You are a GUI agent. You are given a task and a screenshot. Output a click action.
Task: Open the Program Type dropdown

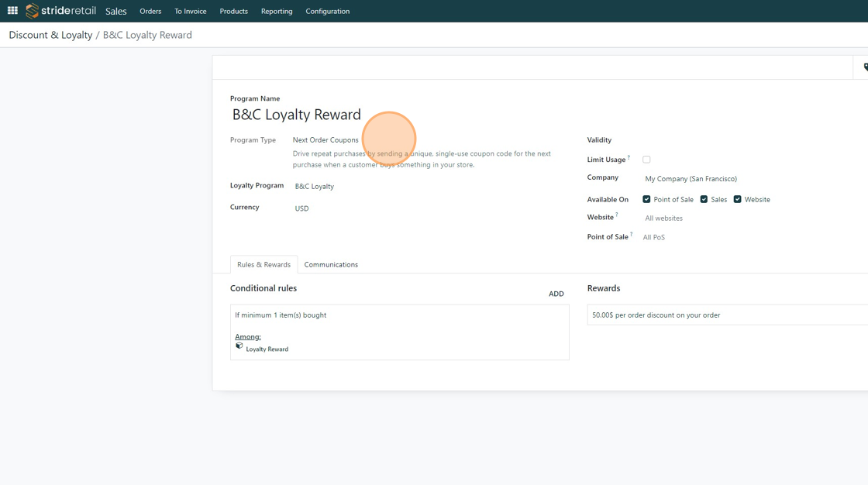point(325,140)
